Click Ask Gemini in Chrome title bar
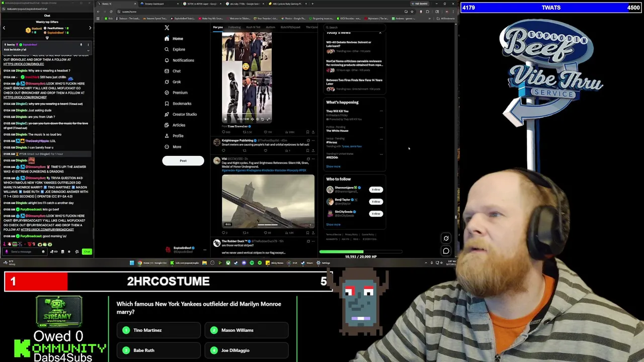The width and height of the screenshot is (644, 362). [420, 4]
